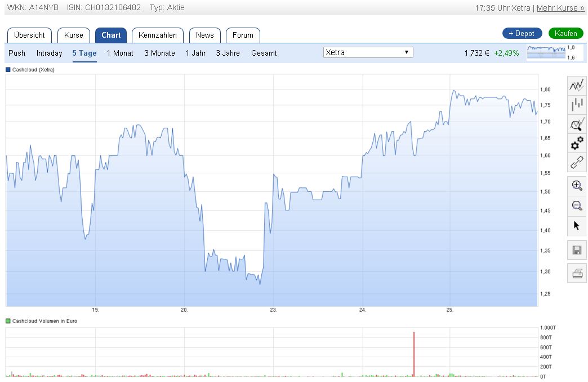
Task: Save the chart with the floppy disk icon
Action: coord(576,250)
